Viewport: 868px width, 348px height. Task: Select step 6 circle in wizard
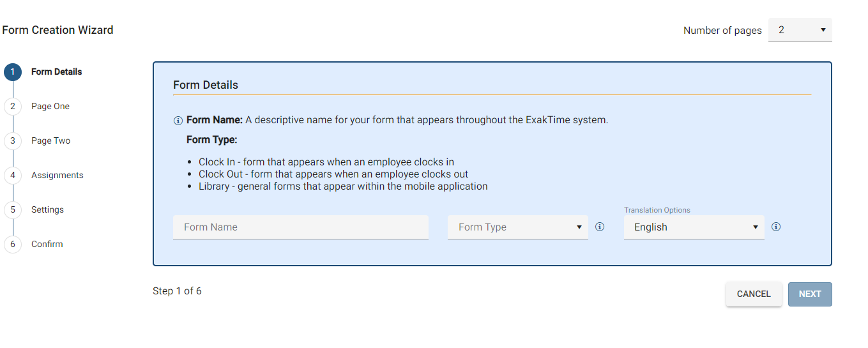pos(13,245)
